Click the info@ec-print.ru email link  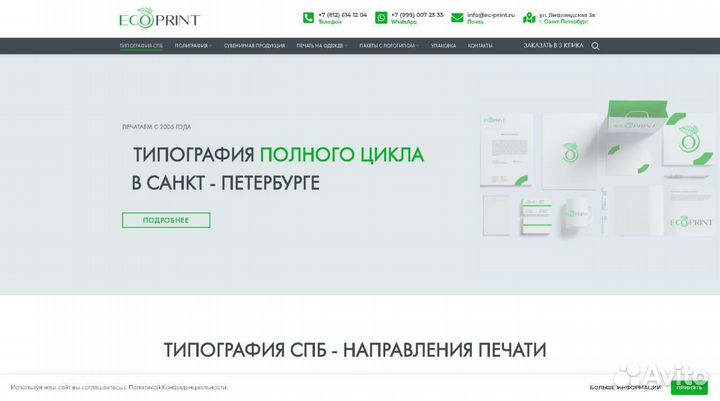coord(491,15)
